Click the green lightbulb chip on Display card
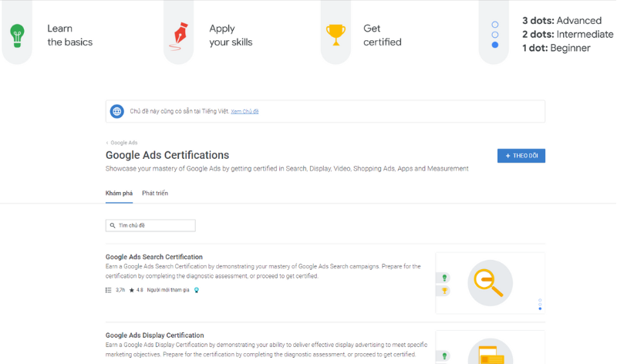This screenshot has height=364, width=617. pos(444,356)
